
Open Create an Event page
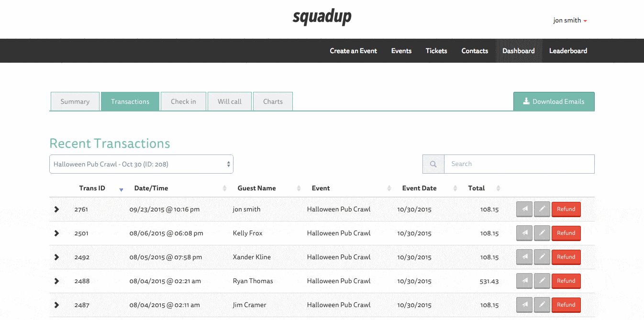[353, 51]
